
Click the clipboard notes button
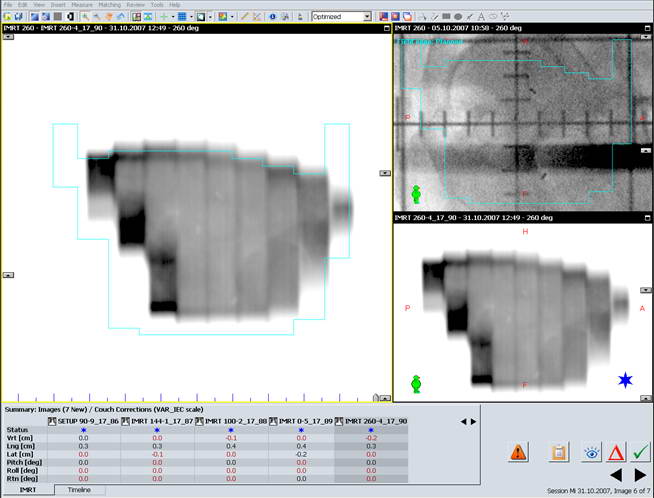[x=559, y=453]
